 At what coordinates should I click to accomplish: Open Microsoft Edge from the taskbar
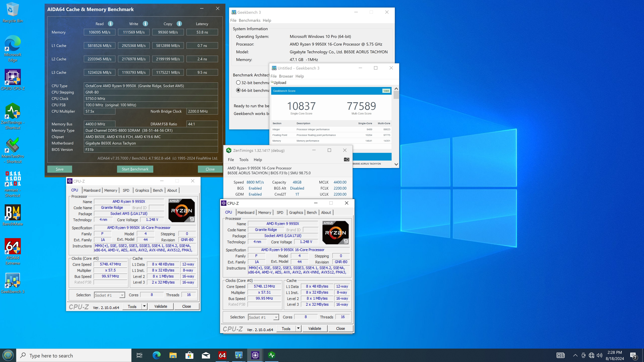[156, 355]
